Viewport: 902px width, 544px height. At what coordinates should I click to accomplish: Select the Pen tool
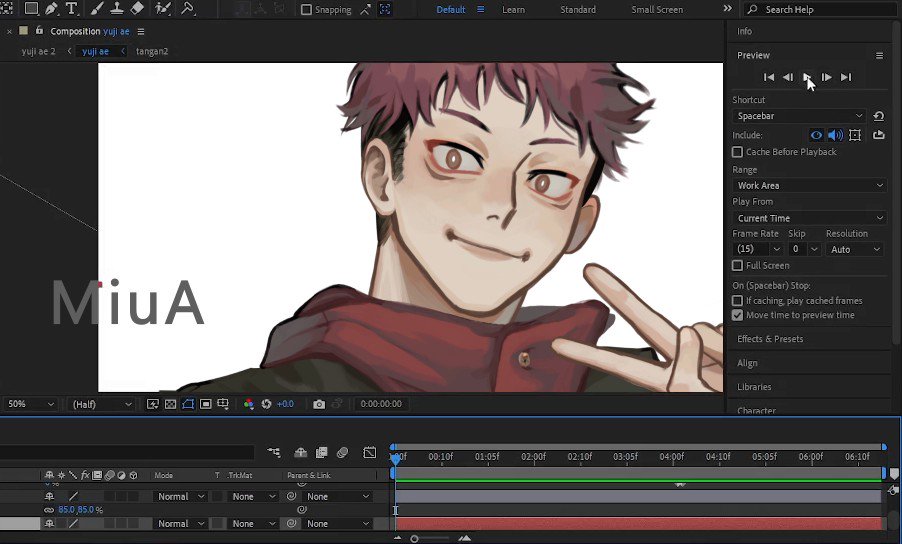(51, 8)
